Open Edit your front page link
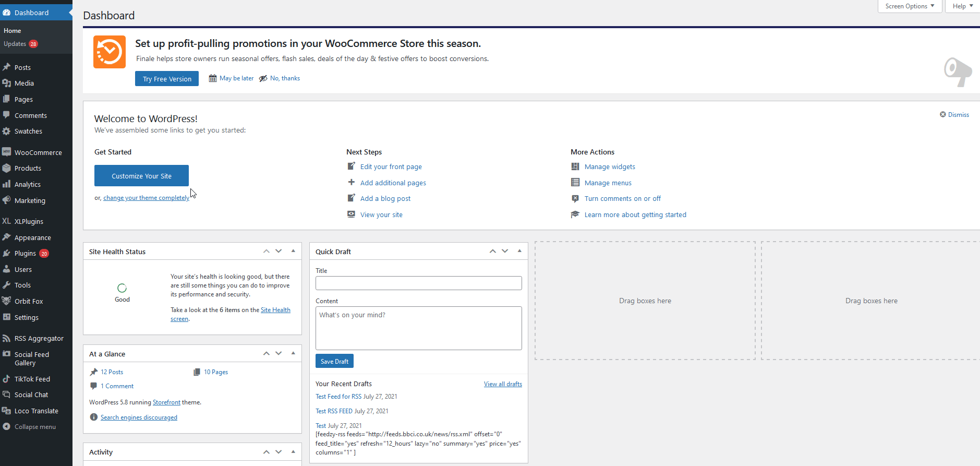The width and height of the screenshot is (980, 466). coord(391,166)
